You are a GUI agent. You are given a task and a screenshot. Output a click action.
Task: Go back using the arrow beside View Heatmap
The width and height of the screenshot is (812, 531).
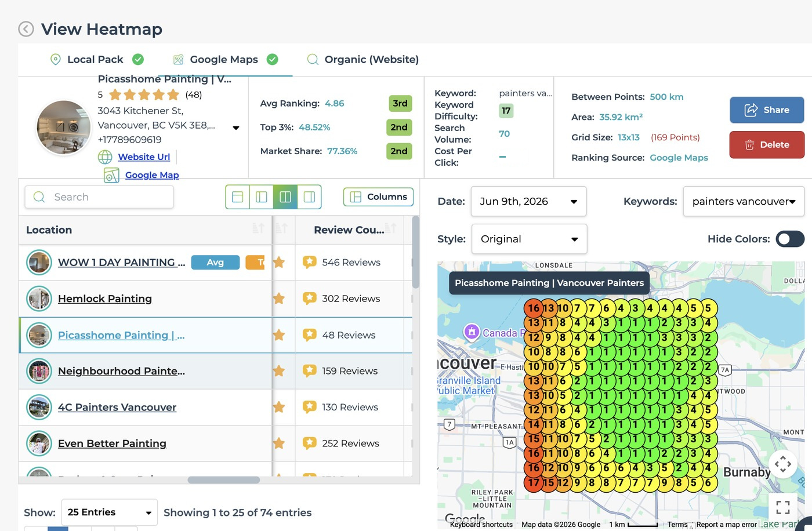26,29
